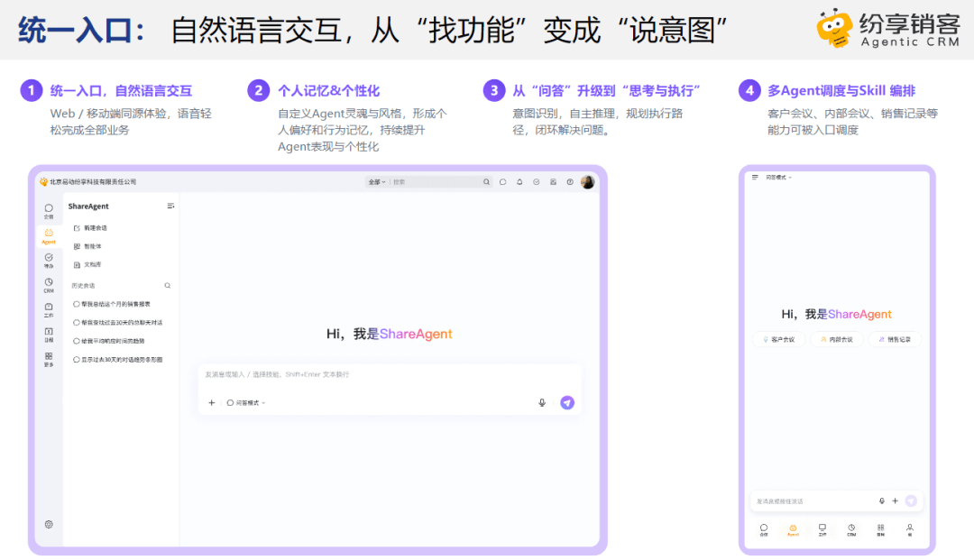Tap 销售记录 chip in mobile view
This screenshot has width=974, height=560.
(x=895, y=340)
